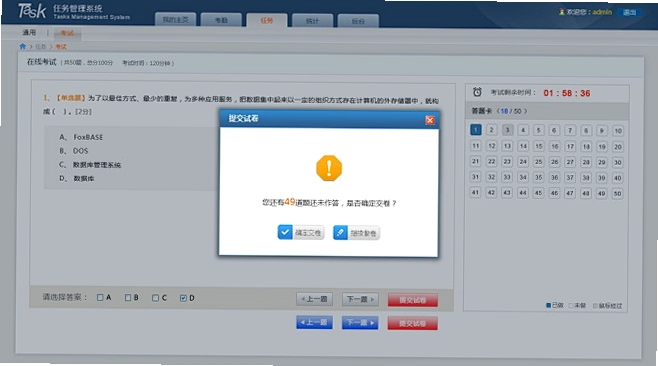The image size is (658, 366).
Task: Jump to question 10 on answer card
Action: (x=618, y=131)
